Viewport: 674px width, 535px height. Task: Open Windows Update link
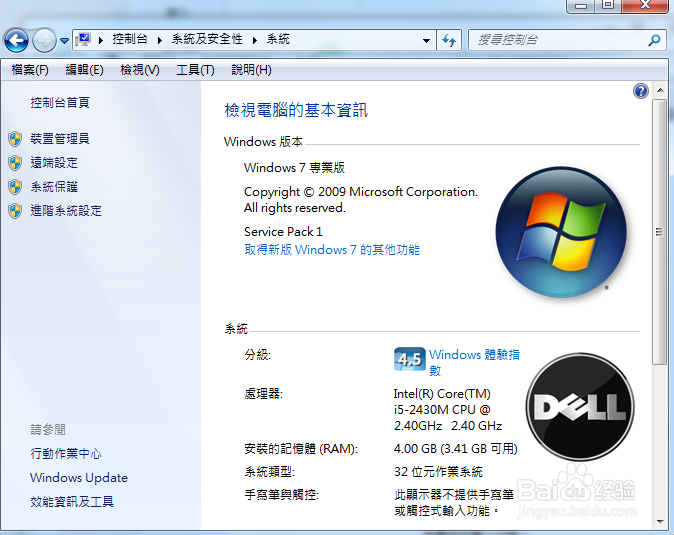(x=79, y=478)
